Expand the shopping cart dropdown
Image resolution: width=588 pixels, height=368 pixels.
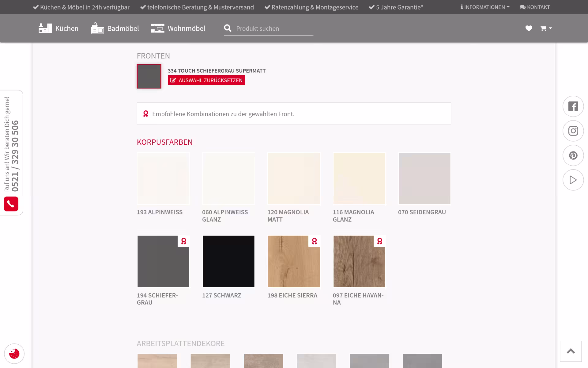[546, 28]
